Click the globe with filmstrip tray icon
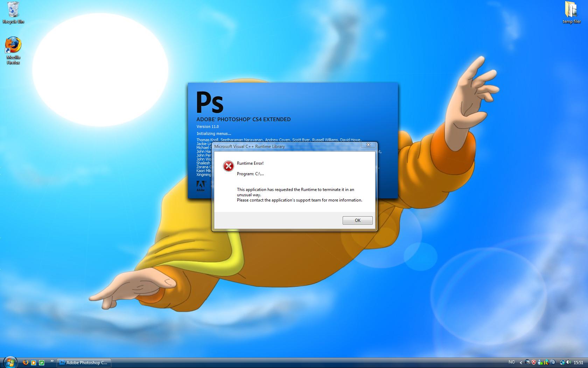This screenshot has height=368, width=588. 527,362
